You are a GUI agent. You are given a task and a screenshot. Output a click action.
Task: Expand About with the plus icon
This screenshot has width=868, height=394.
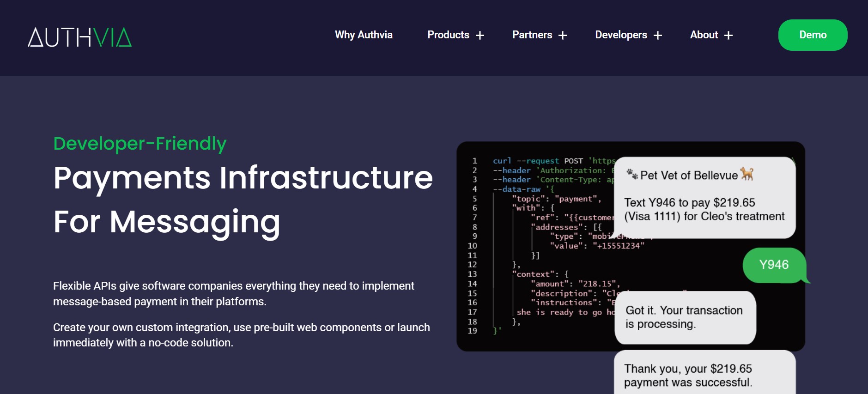click(728, 36)
